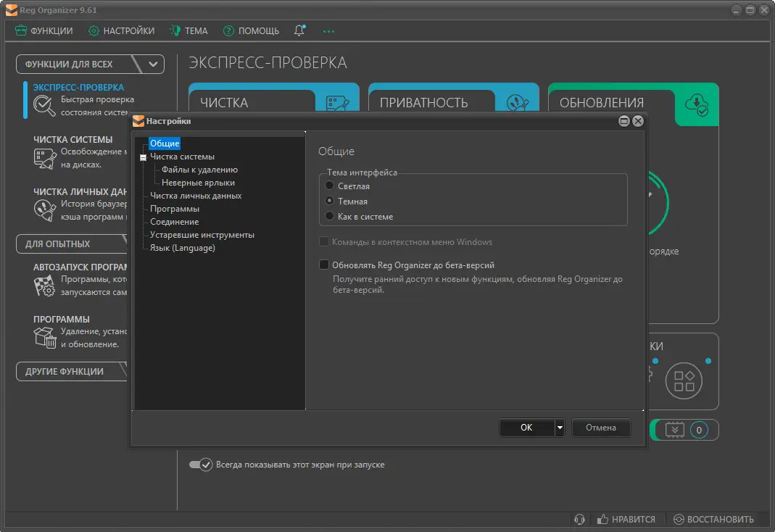
Task: Choose the Светлая theme radio button
Action: [x=330, y=186]
